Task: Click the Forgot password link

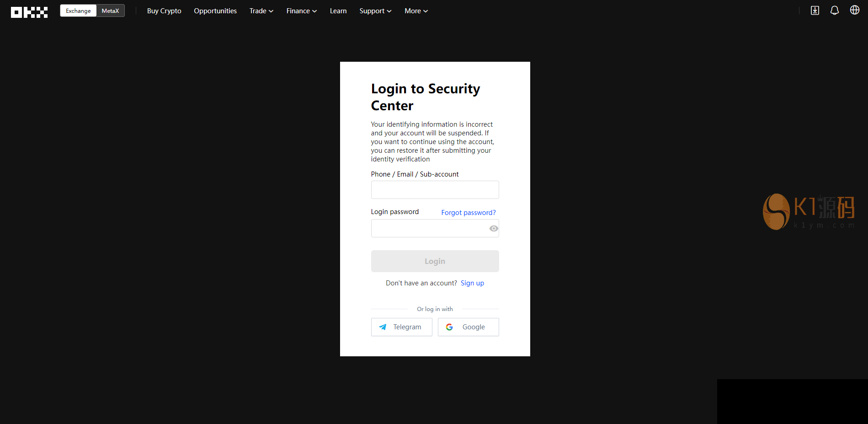Action: 468,213
